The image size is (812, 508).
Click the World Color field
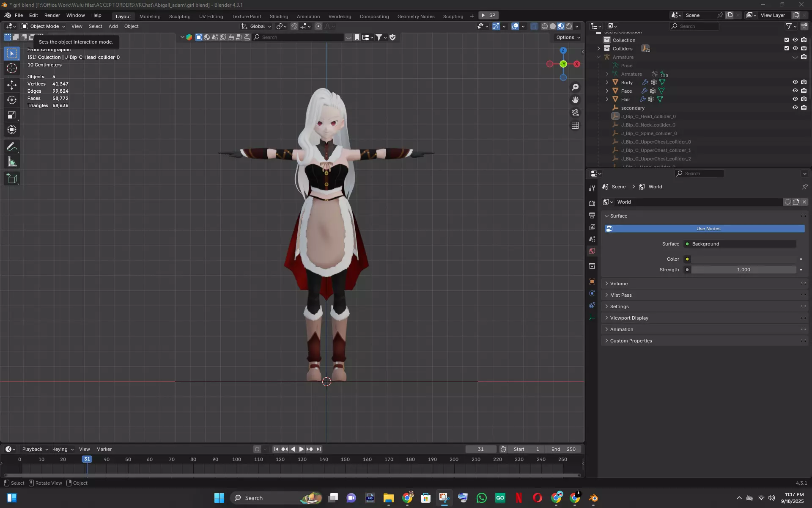[x=743, y=259]
